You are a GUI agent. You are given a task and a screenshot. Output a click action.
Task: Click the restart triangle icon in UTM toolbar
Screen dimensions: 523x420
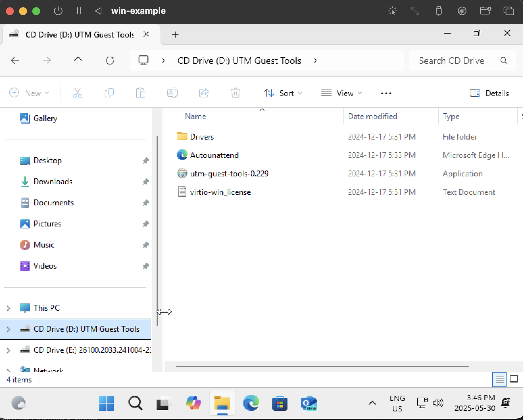click(x=98, y=11)
